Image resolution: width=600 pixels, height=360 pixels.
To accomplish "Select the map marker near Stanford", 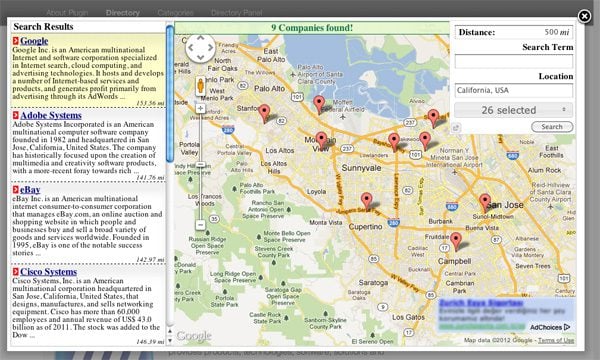I will [264, 114].
